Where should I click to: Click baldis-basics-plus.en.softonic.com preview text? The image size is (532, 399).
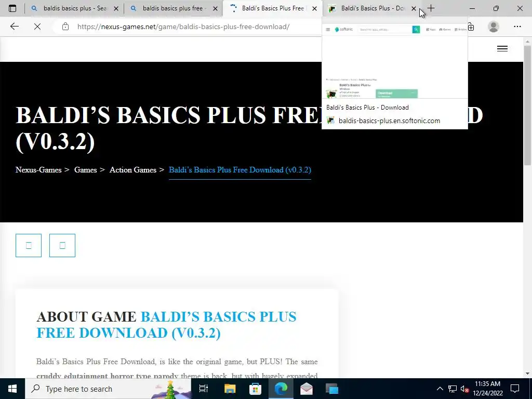389,121
